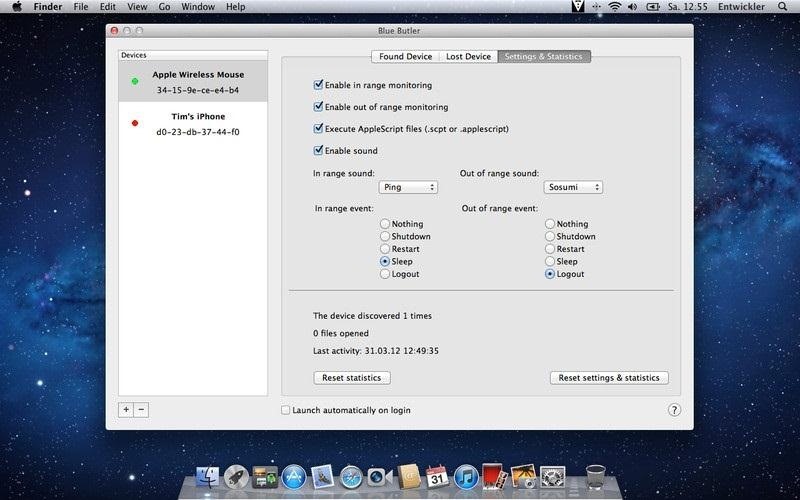Click the Sa. 12:55 clock
The image size is (800, 500).
[x=687, y=7]
